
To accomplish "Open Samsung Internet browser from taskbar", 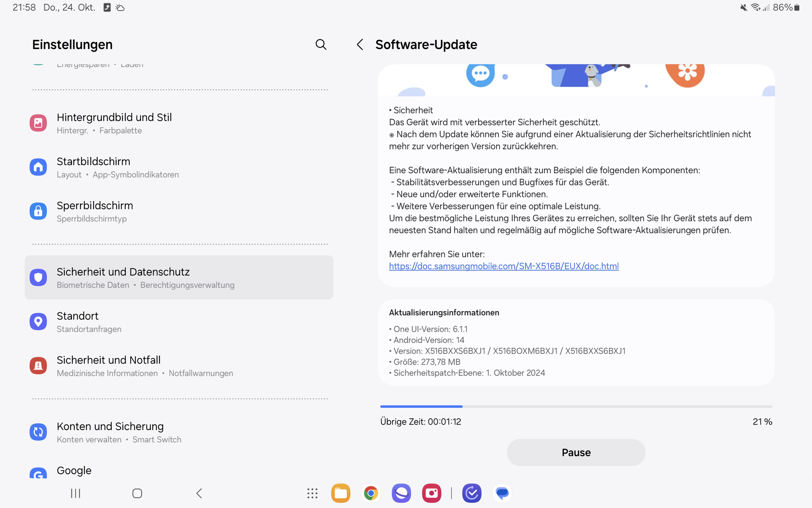I will click(x=401, y=493).
